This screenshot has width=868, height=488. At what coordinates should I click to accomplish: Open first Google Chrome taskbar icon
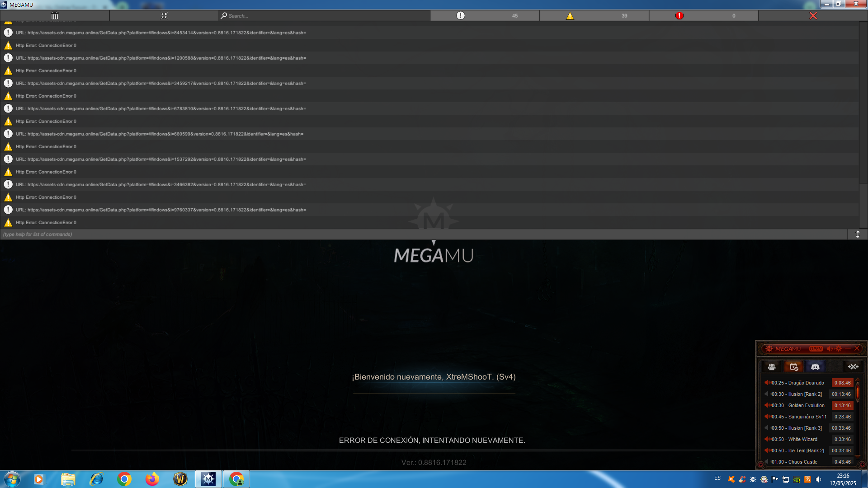click(x=124, y=479)
